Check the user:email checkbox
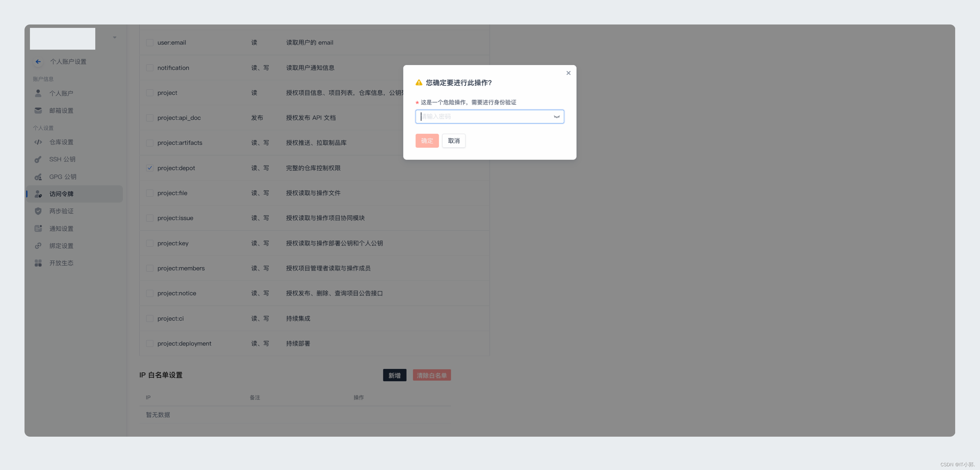Viewport: 980px width, 470px height. click(x=149, y=43)
